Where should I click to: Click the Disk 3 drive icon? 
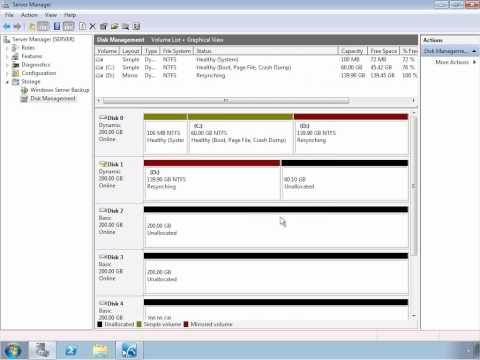(103, 257)
